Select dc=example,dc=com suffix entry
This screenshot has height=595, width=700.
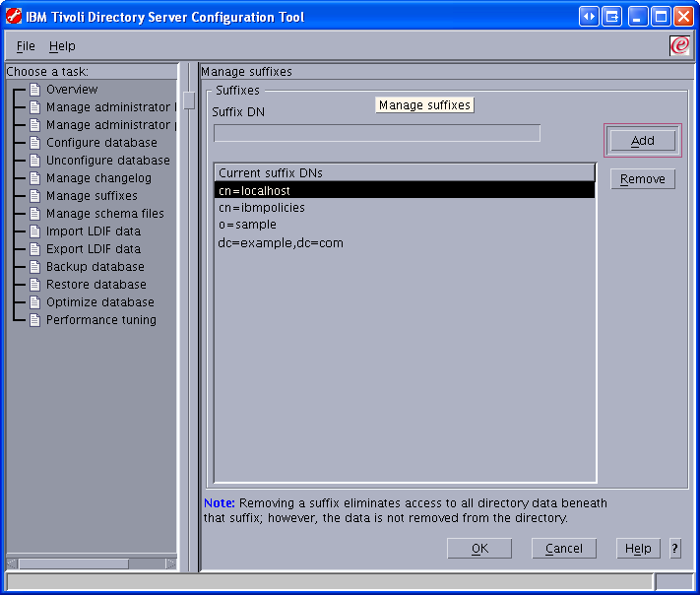point(405,243)
